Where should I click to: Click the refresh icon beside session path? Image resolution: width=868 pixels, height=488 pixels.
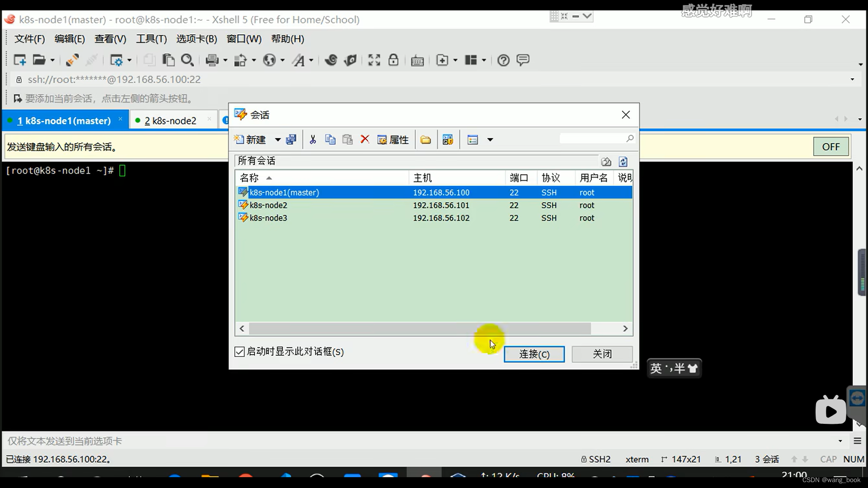coord(623,161)
